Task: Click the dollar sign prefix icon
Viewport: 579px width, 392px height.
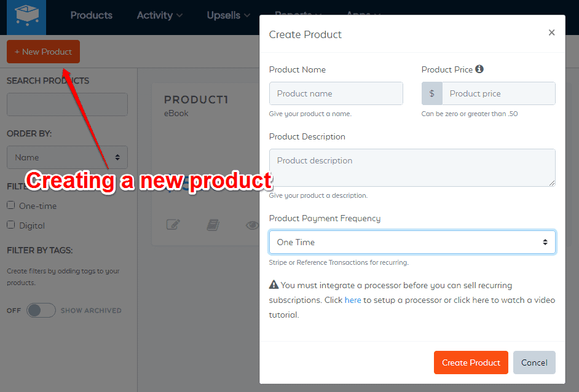Action: (x=432, y=93)
